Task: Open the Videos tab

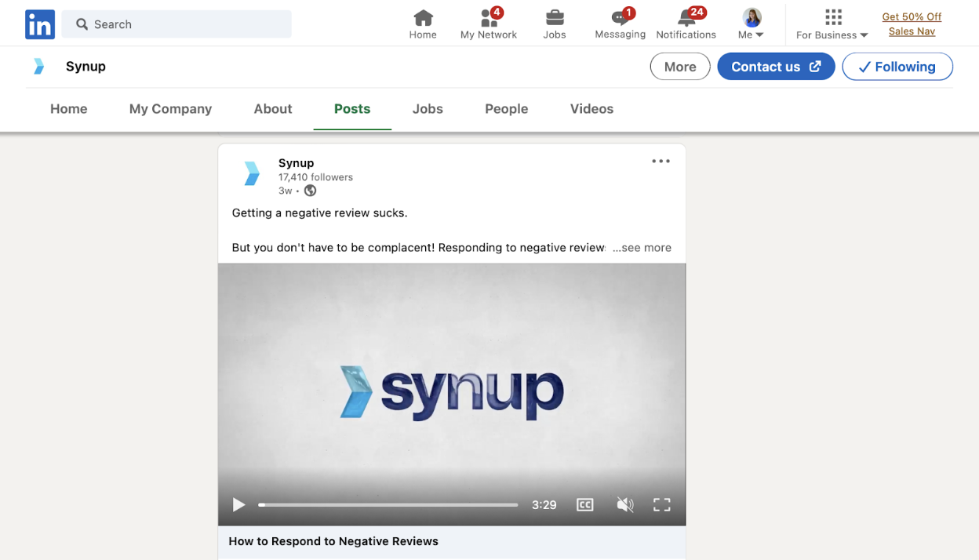Action: pyautogui.click(x=591, y=109)
